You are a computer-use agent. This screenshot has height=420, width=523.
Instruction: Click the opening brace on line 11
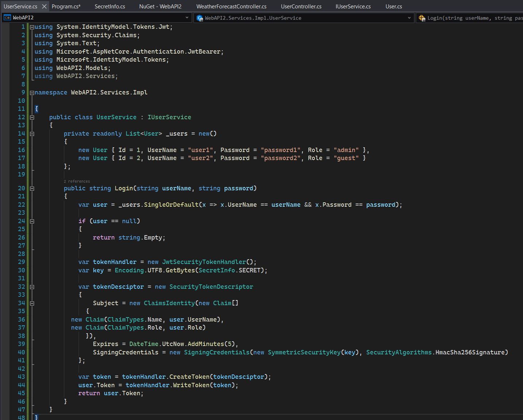pyautogui.click(x=36, y=109)
